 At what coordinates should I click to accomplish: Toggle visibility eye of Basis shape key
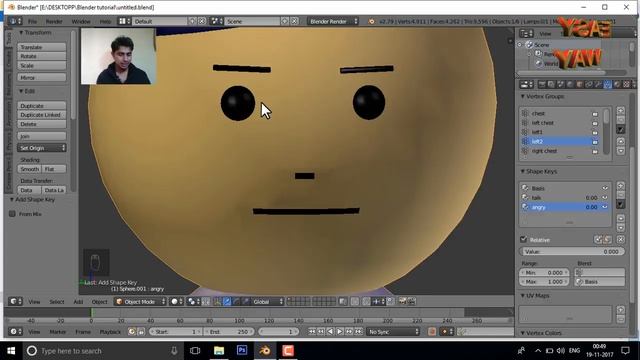(605, 188)
